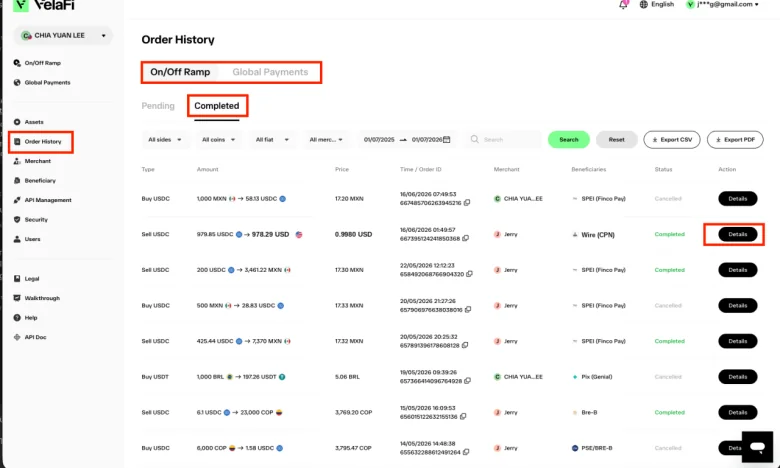Click the Export CSV button
The height and width of the screenshot is (469, 780).
click(672, 140)
